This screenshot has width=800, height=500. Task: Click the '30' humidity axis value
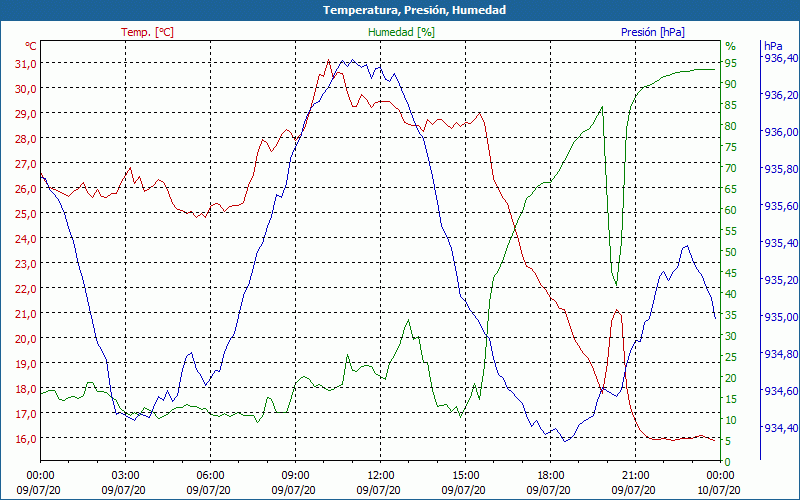coord(731,336)
